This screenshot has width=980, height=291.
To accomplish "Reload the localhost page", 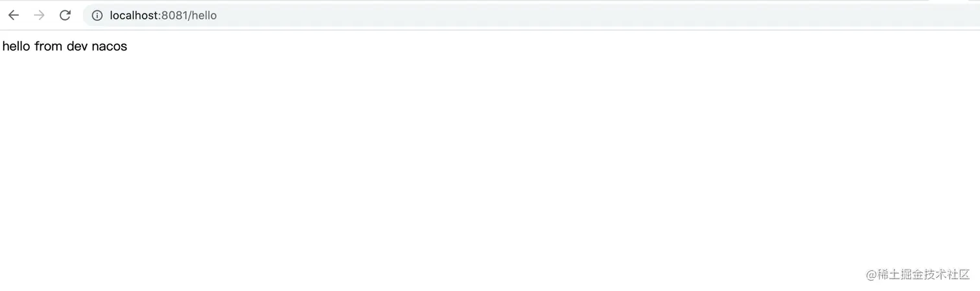I will pos(65,16).
